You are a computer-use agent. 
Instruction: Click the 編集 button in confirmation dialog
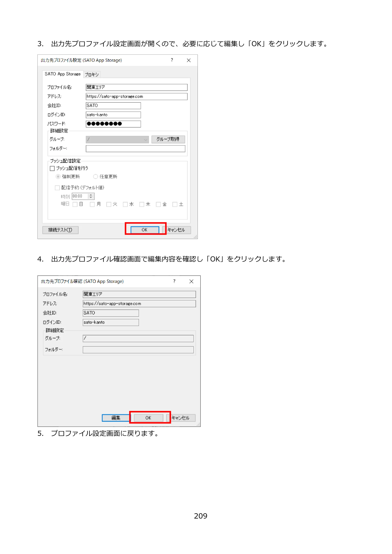click(x=116, y=418)
